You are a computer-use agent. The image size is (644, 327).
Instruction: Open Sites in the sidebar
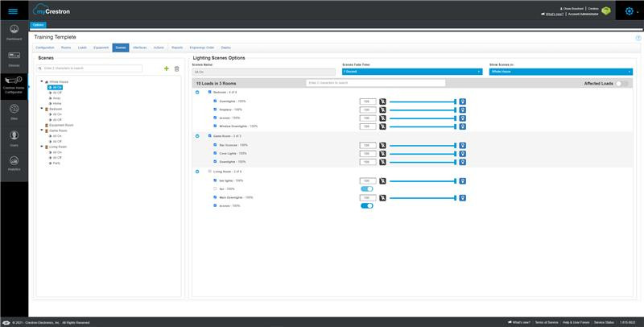[x=14, y=112]
